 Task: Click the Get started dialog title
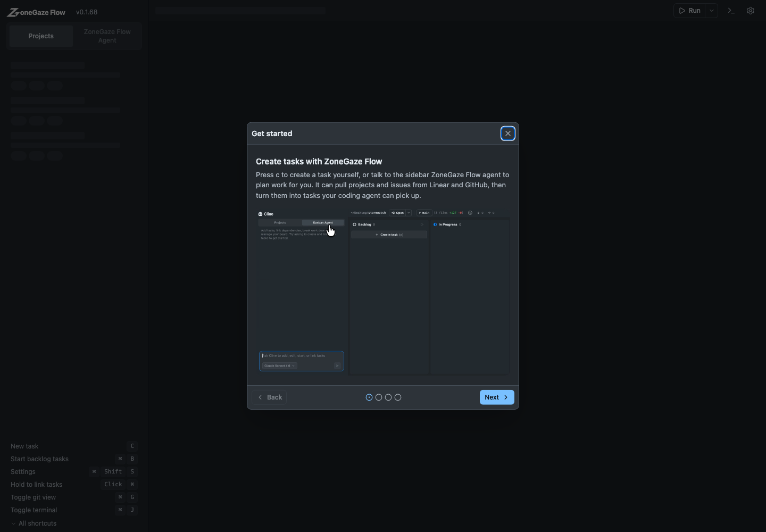click(x=272, y=134)
